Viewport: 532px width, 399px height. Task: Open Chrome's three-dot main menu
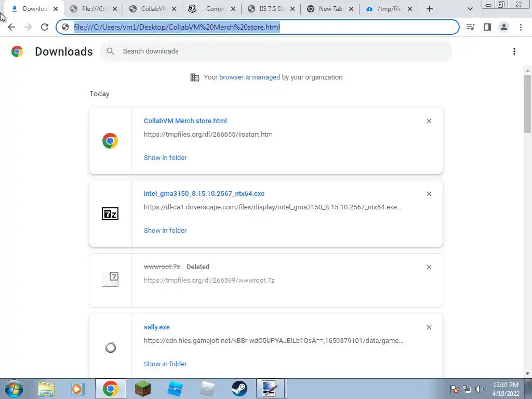click(521, 27)
